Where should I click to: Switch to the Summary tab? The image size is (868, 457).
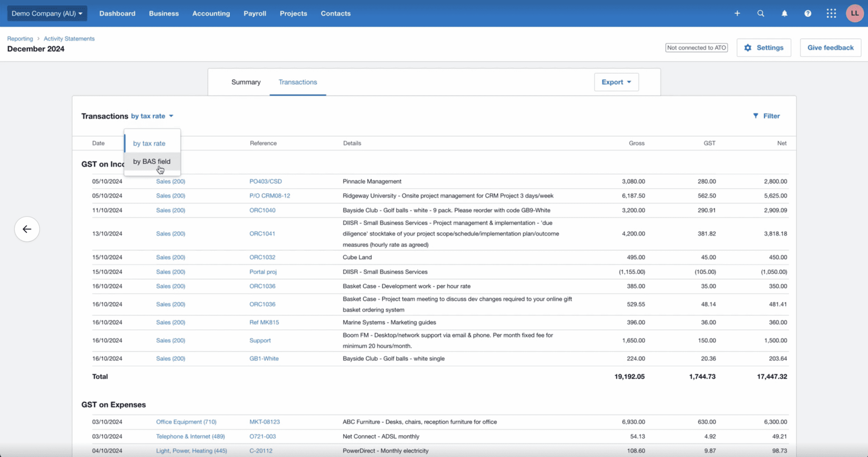click(x=245, y=82)
